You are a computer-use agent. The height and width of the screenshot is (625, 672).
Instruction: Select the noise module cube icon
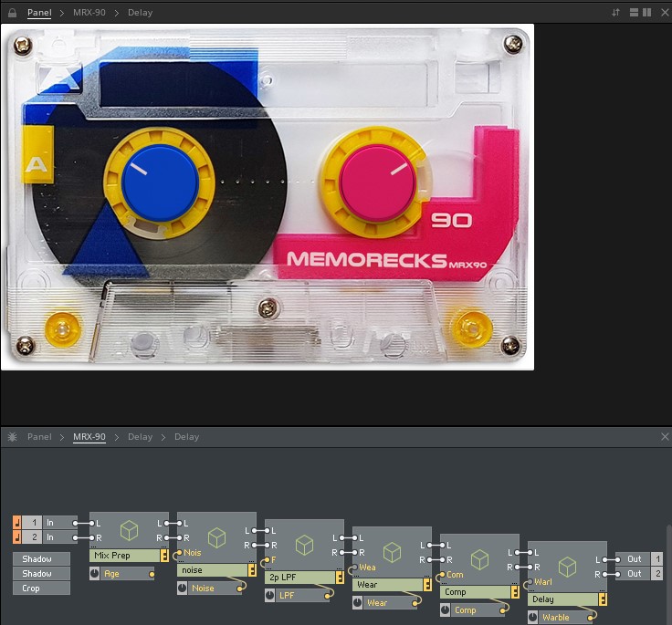[x=216, y=537]
